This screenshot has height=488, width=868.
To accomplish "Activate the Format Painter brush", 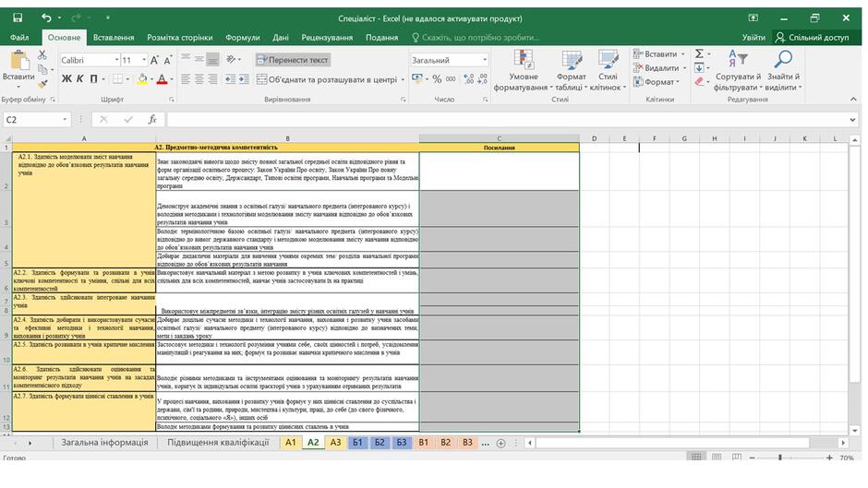I will click(x=42, y=84).
